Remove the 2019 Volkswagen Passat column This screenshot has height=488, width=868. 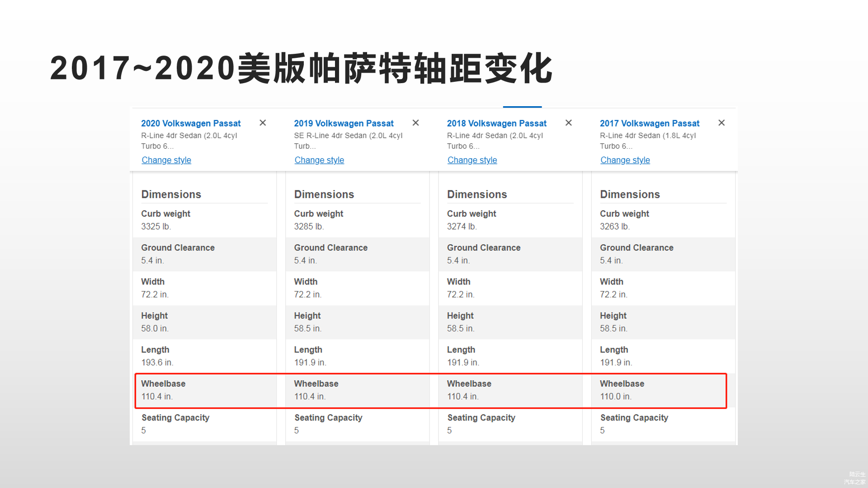pos(415,123)
